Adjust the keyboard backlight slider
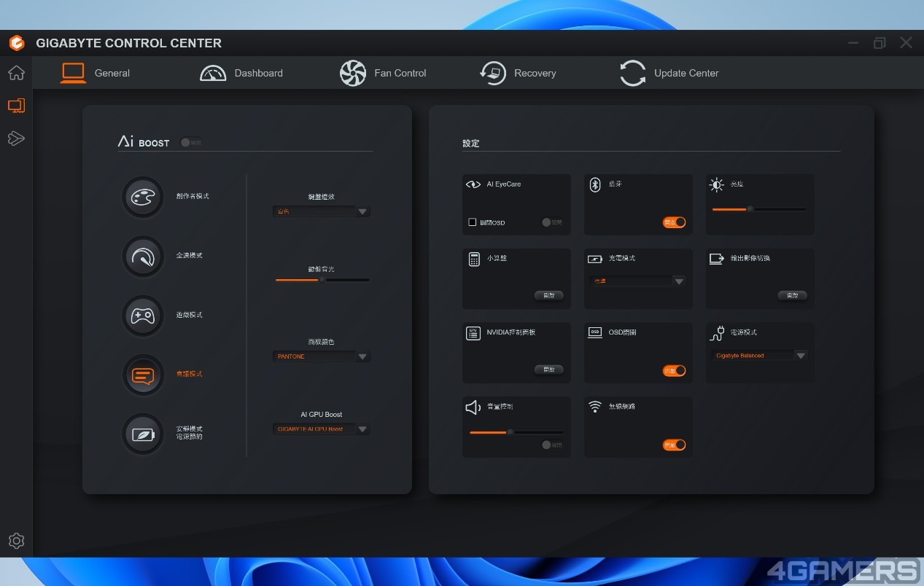924x586 pixels. tap(322, 280)
